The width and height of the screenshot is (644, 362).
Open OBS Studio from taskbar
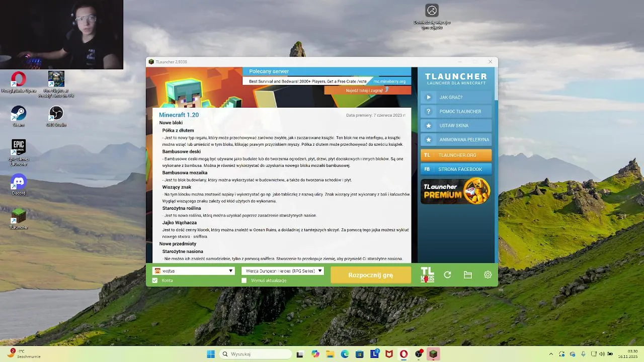pyautogui.click(x=419, y=354)
